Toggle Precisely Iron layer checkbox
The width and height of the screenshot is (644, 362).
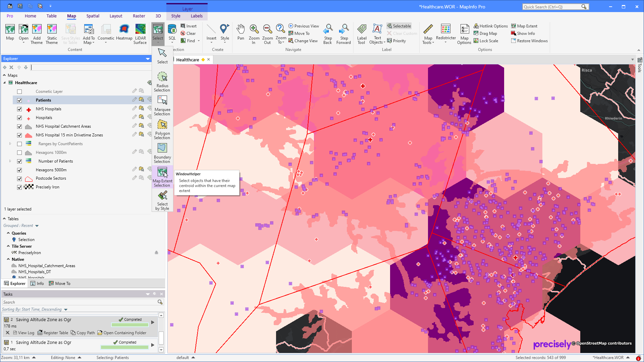coord(19,187)
